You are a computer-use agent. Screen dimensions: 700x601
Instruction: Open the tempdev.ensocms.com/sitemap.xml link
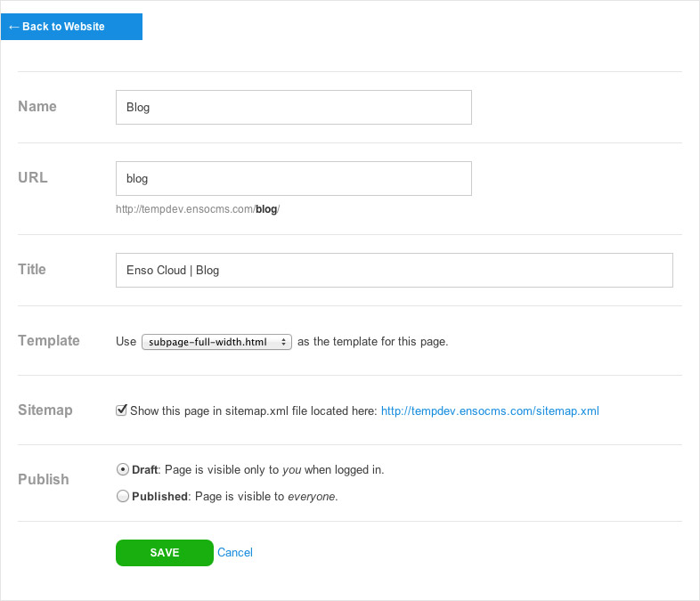(490, 411)
